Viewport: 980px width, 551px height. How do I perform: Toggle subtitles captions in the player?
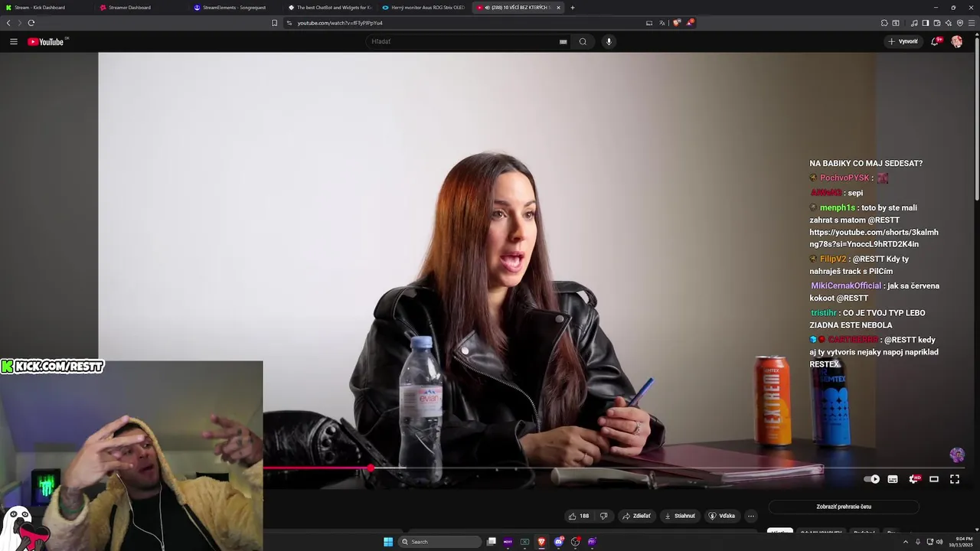coord(893,479)
